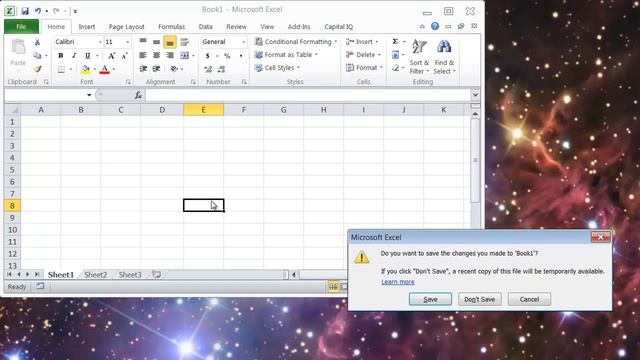Open the font size dropdown
The image size is (640, 360).
click(x=127, y=42)
